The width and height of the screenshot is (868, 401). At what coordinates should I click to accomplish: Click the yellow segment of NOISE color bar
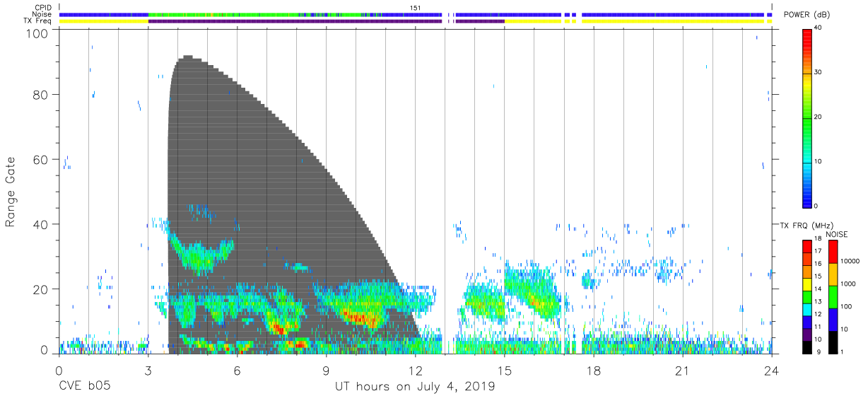point(833,274)
